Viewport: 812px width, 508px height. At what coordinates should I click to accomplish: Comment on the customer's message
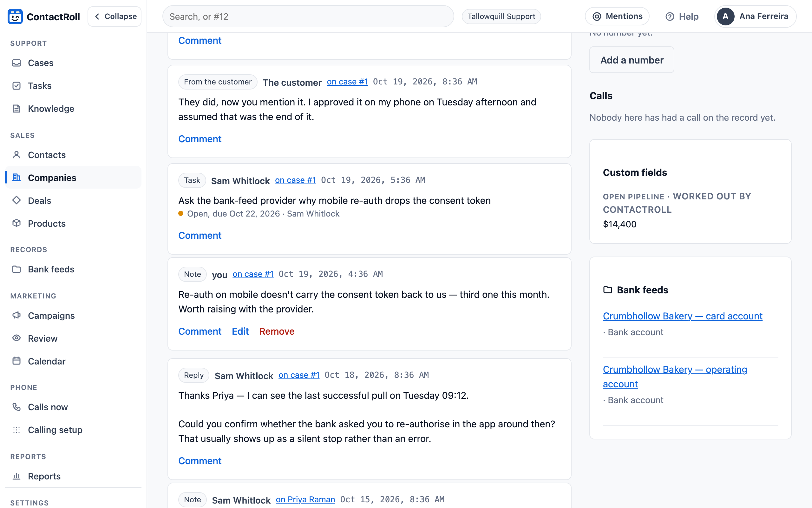tap(200, 139)
